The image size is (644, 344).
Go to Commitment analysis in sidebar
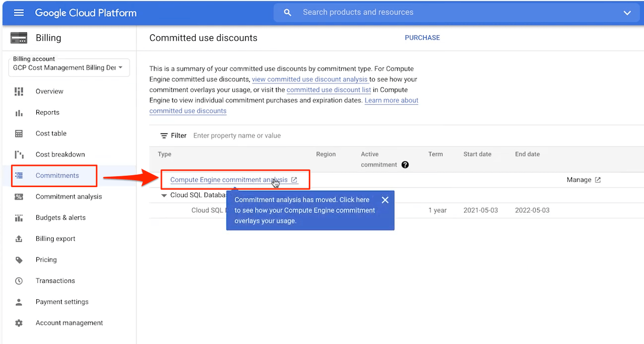tap(68, 197)
